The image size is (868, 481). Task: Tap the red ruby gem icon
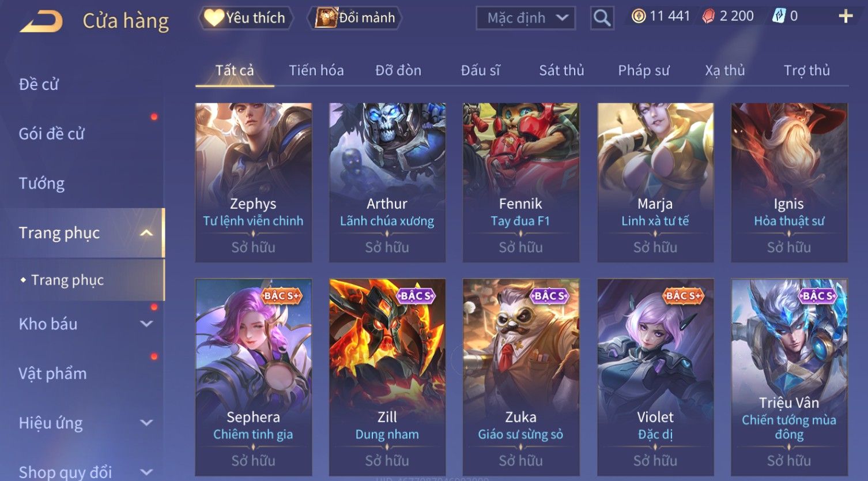[708, 16]
